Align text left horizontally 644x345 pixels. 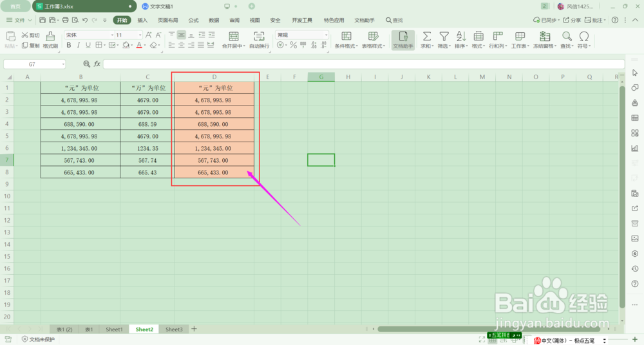[x=172, y=45]
